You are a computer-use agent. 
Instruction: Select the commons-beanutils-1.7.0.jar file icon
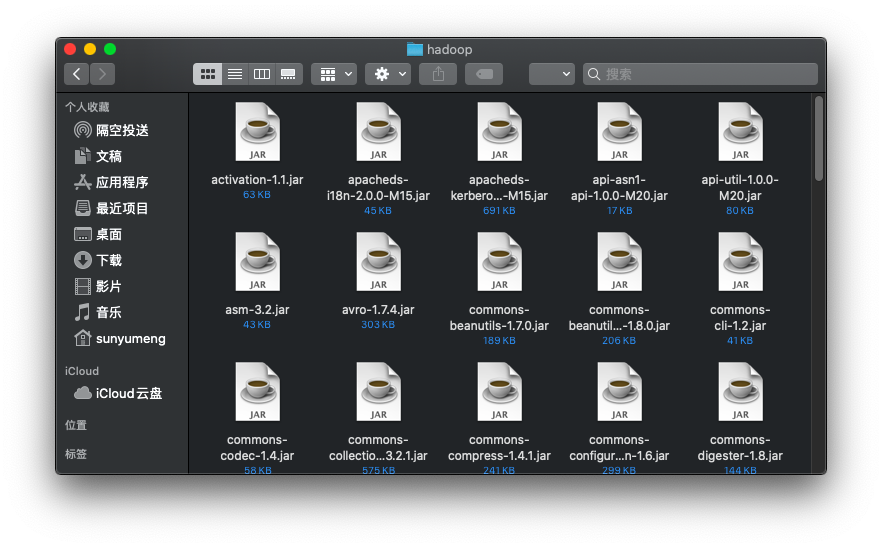coord(500,262)
